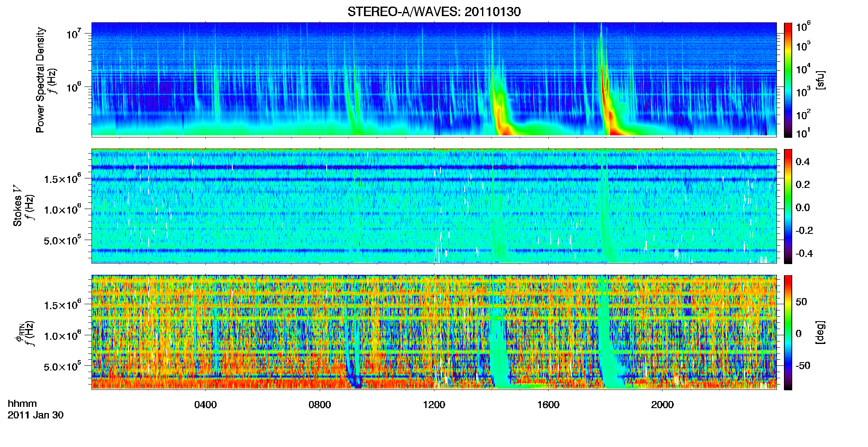The height and width of the screenshot is (447, 868).
Task: Click the 10^6 frequency tick on the top panel's y-axis
Action: (73, 87)
